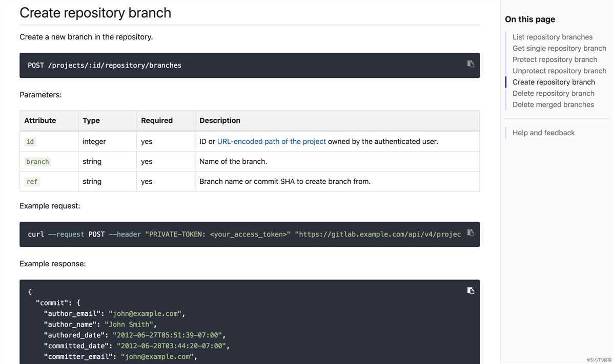
Task: Open Help and feedback link
Action: (x=543, y=133)
